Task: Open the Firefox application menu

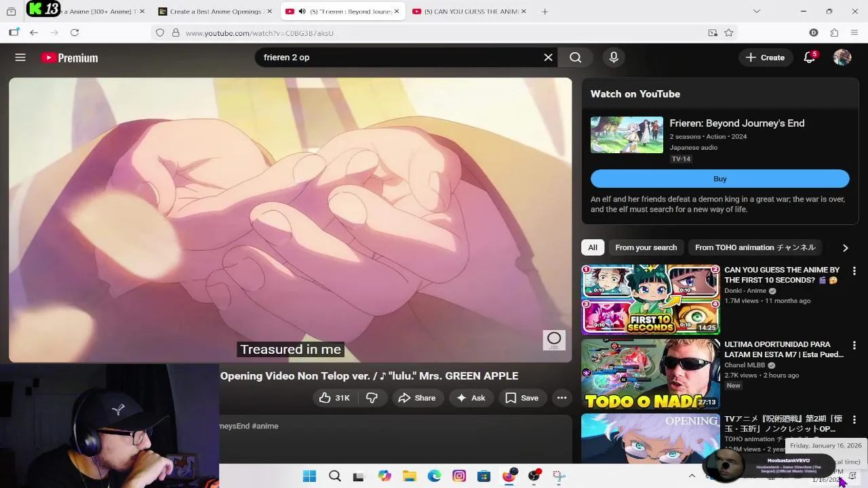Action: coord(854,33)
